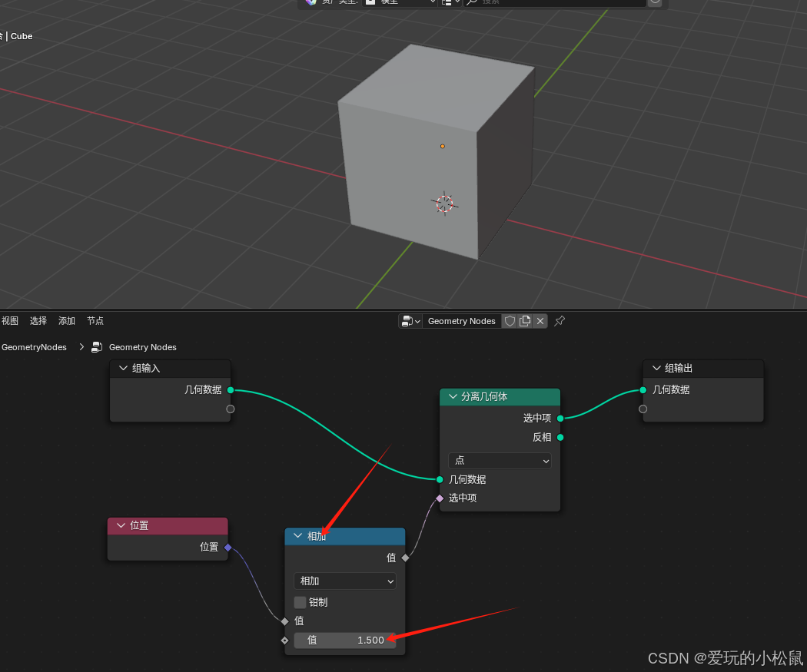This screenshot has height=672, width=807.
Task: Click node tree icon in breadcrumb path
Action: click(x=97, y=347)
